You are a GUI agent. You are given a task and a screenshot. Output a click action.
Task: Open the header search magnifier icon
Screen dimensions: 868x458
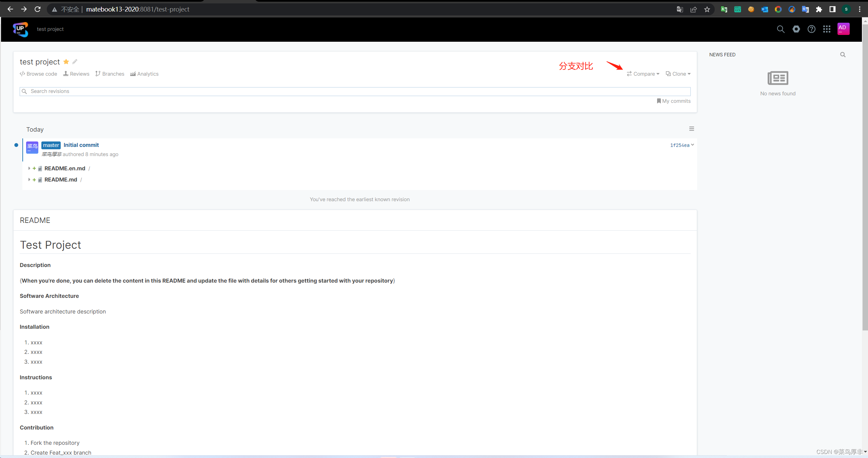(x=781, y=29)
